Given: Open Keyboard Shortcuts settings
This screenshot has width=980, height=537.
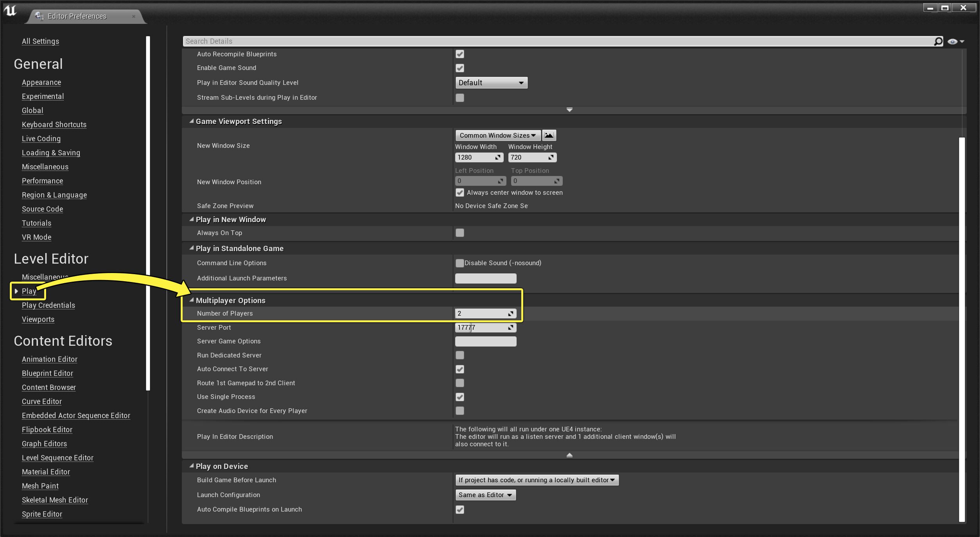Looking at the screenshot, I should tap(54, 125).
